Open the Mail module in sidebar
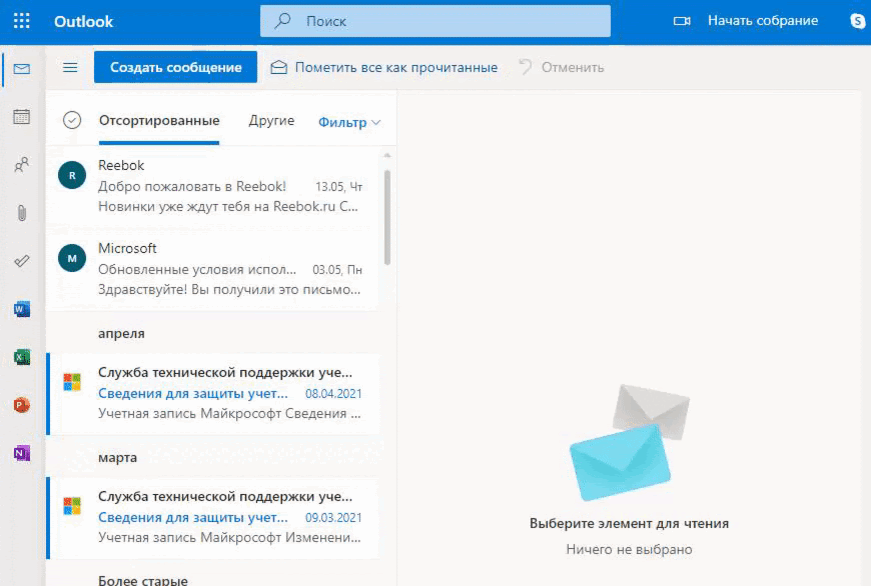The height and width of the screenshot is (586, 871). 22,69
